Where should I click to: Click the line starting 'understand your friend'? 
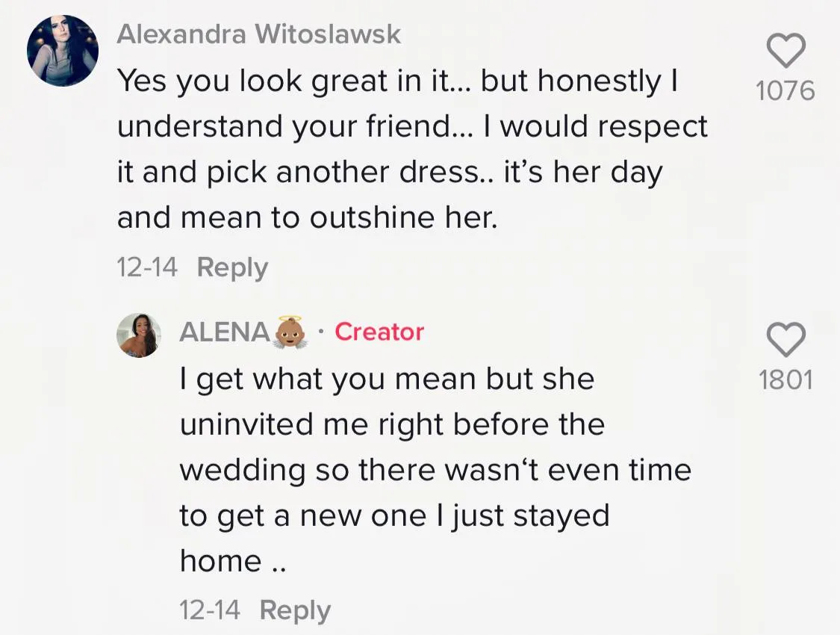pyautogui.click(x=411, y=127)
